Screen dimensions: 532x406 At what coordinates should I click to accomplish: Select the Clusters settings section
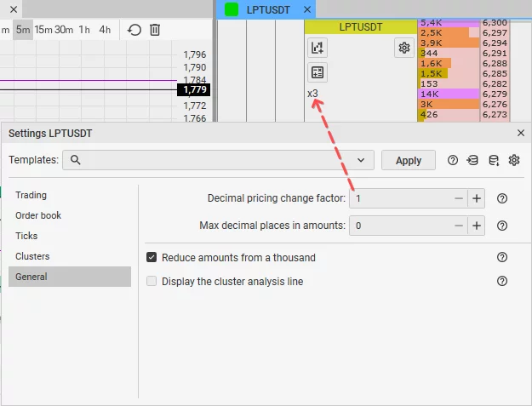tap(32, 256)
